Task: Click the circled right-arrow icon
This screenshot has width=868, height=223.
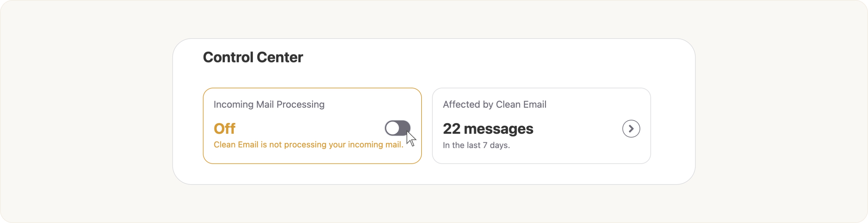Action: pyautogui.click(x=631, y=128)
